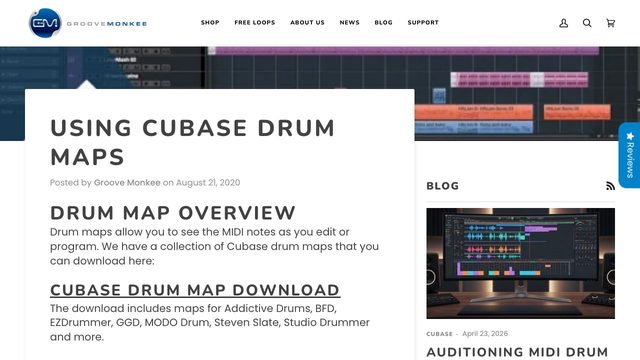Go to Free Loops page

[x=255, y=22]
